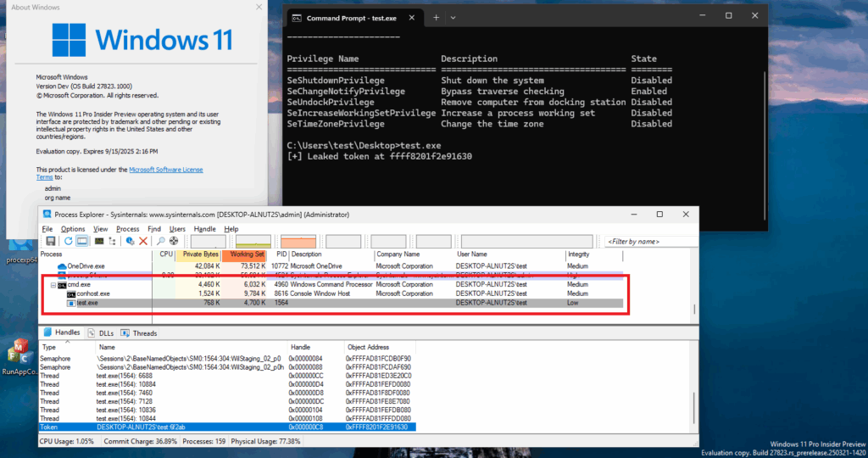This screenshot has height=458, width=868.
Task: Click the Commit Charge: 36.89% status entry
Action: [x=141, y=441]
